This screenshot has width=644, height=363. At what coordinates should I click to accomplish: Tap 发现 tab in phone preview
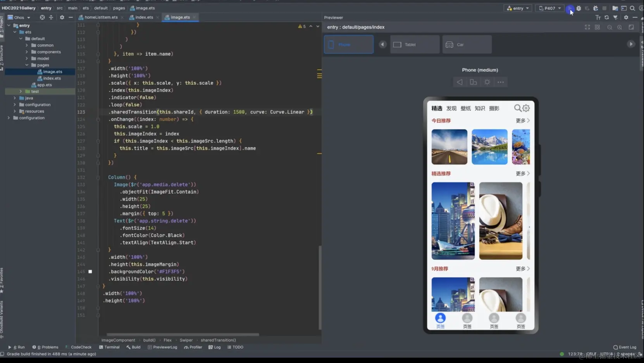pos(451,108)
